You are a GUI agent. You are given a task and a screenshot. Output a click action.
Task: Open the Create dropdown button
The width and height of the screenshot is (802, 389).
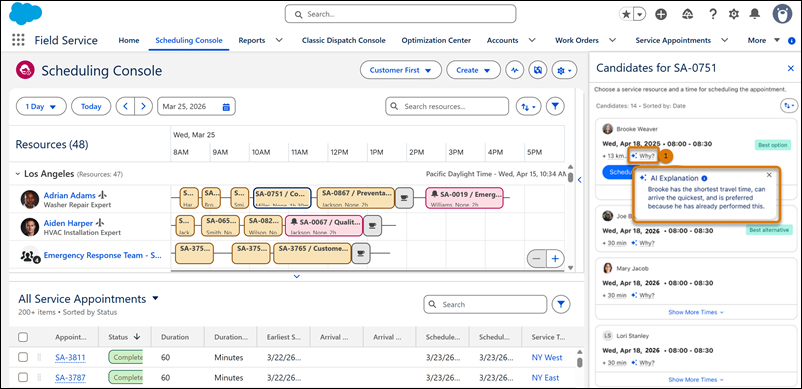(474, 70)
